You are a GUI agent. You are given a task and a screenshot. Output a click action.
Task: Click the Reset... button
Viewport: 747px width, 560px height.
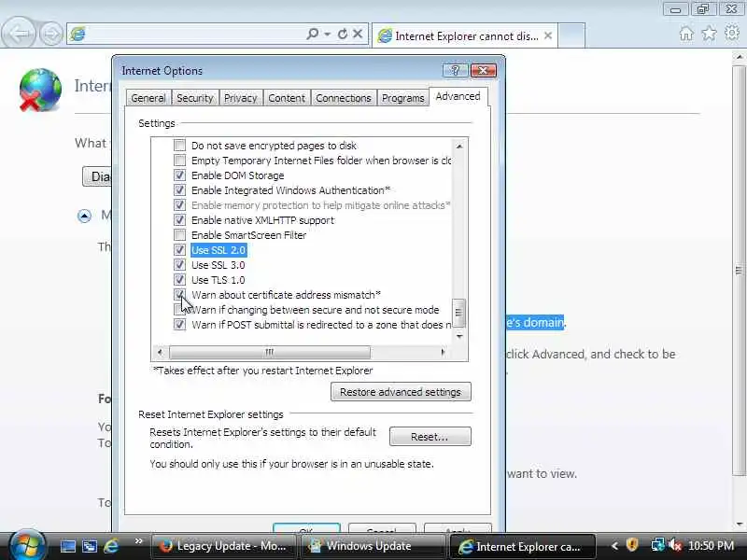click(x=430, y=437)
